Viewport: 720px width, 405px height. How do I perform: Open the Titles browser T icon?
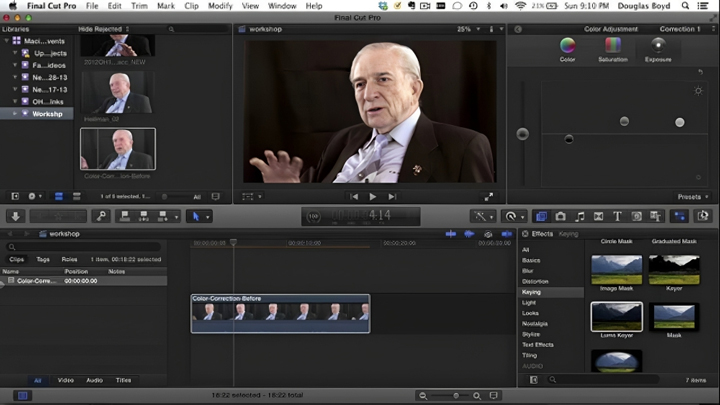617,216
